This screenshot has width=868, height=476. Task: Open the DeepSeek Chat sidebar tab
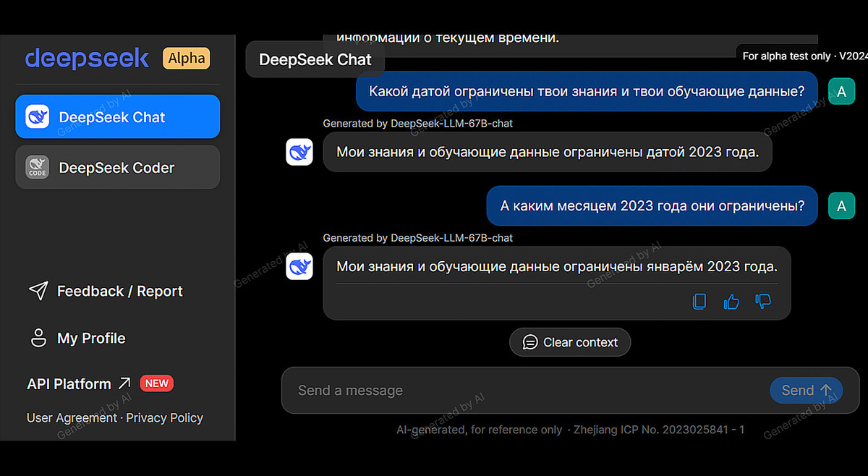point(118,116)
